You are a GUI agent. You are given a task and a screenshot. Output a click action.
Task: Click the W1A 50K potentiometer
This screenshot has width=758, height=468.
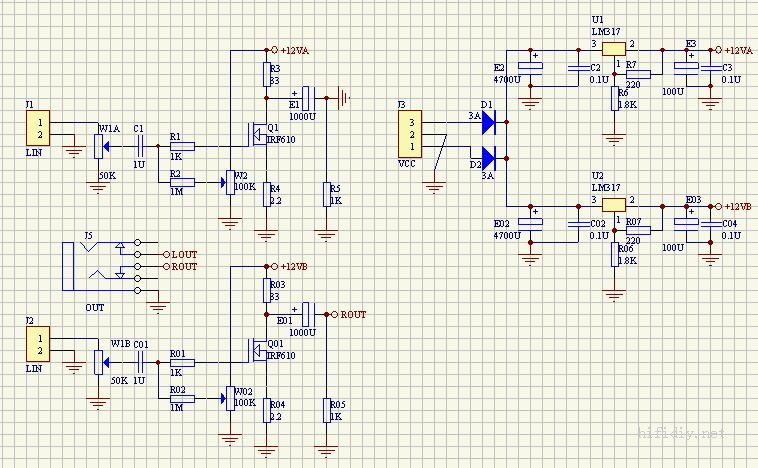pos(98,146)
